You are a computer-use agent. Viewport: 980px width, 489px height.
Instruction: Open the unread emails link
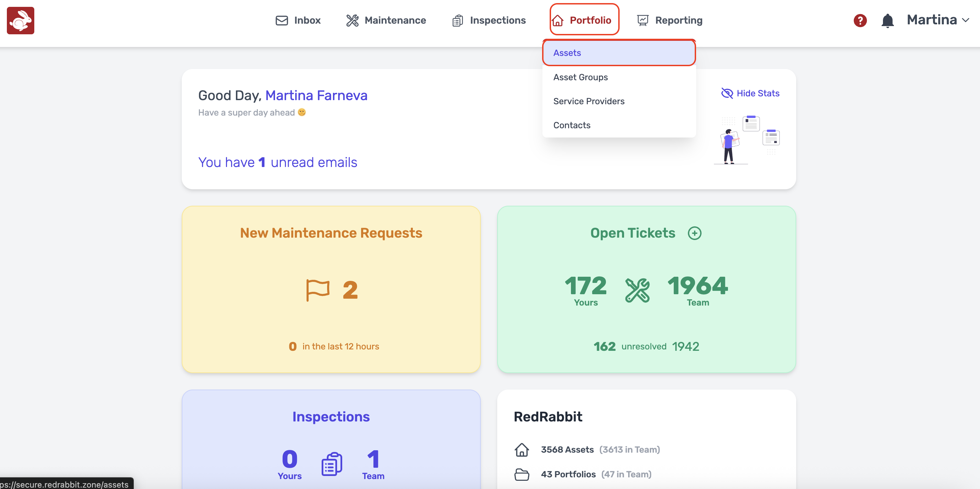(277, 163)
